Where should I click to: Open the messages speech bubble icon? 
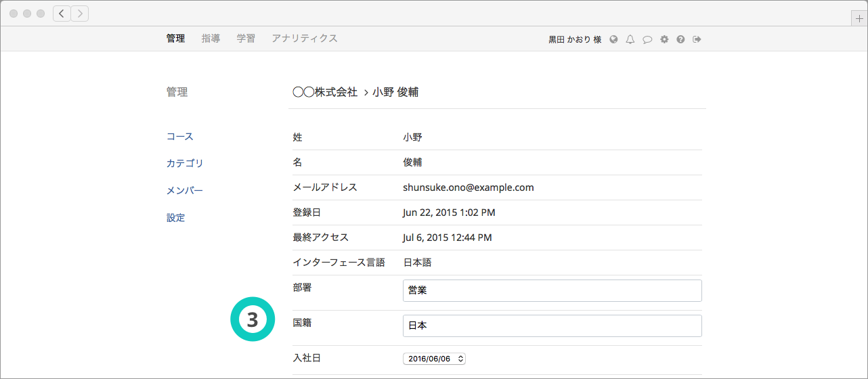(x=647, y=39)
